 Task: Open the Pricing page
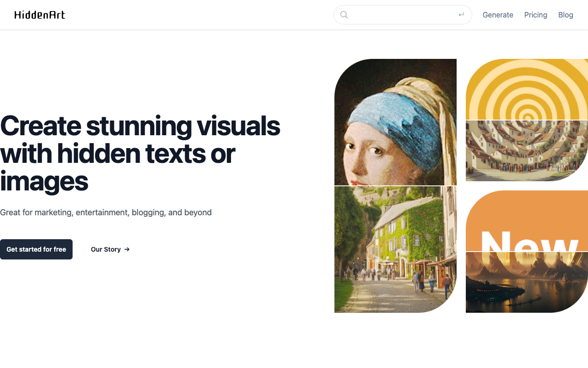(536, 15)
